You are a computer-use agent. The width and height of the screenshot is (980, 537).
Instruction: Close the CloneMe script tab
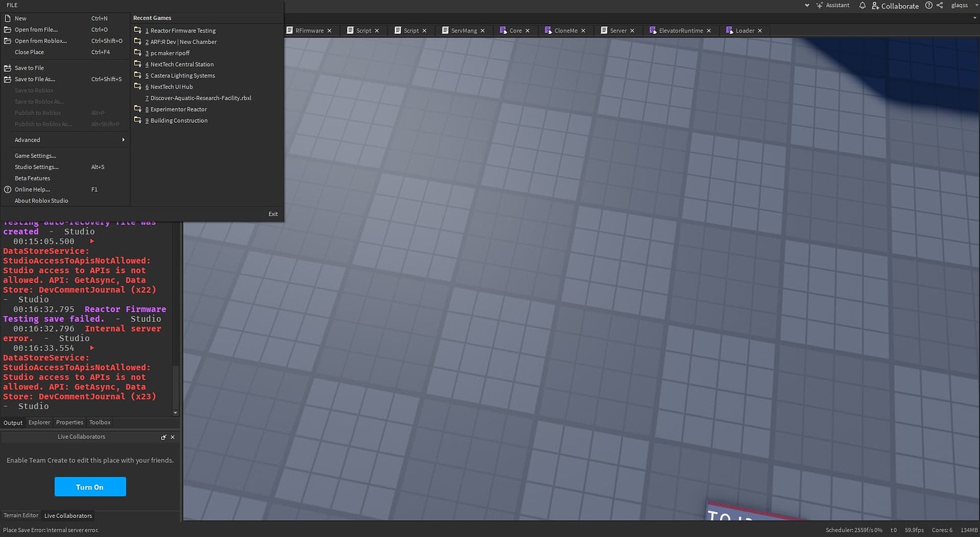point(584,31)
